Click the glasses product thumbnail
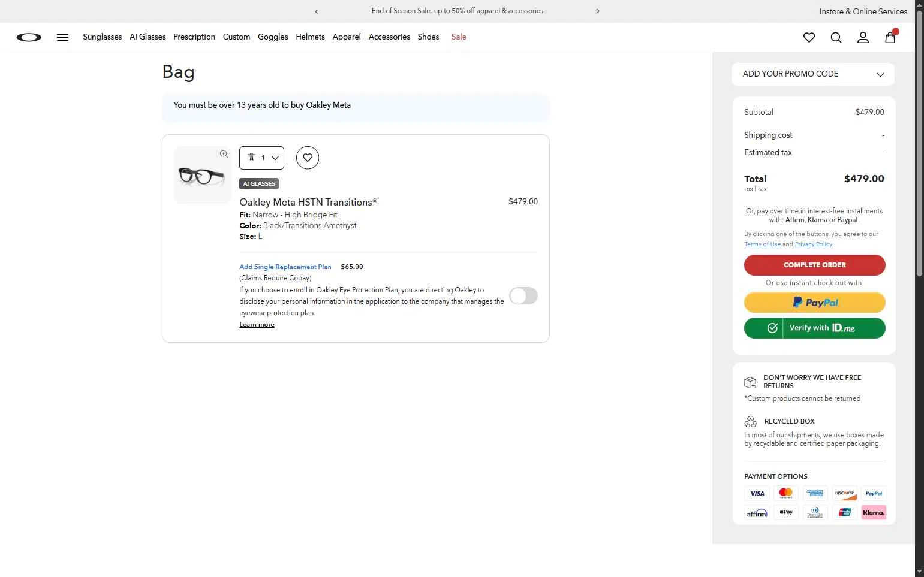Screen dimensions: 924x577 [x=203, y=175]
